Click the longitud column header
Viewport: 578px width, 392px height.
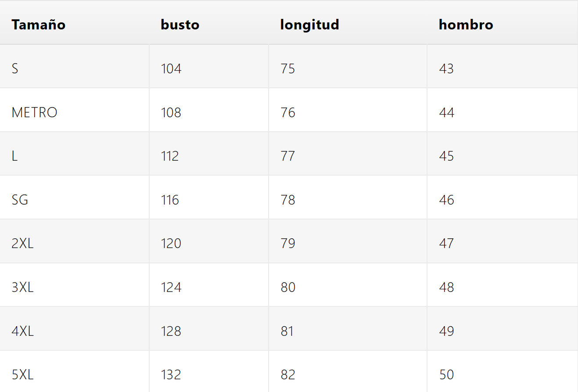click(309, 25)
